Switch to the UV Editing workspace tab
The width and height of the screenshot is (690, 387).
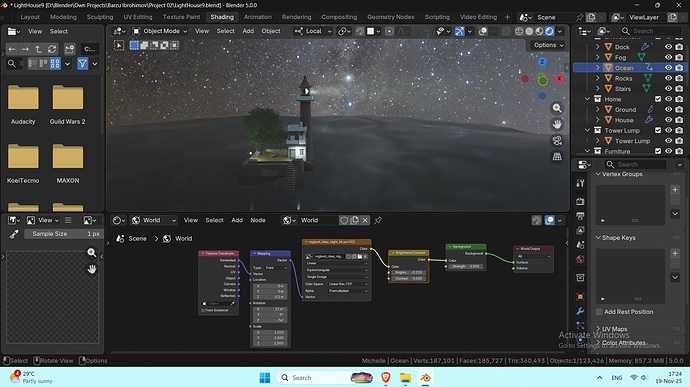tap(138, 17)
